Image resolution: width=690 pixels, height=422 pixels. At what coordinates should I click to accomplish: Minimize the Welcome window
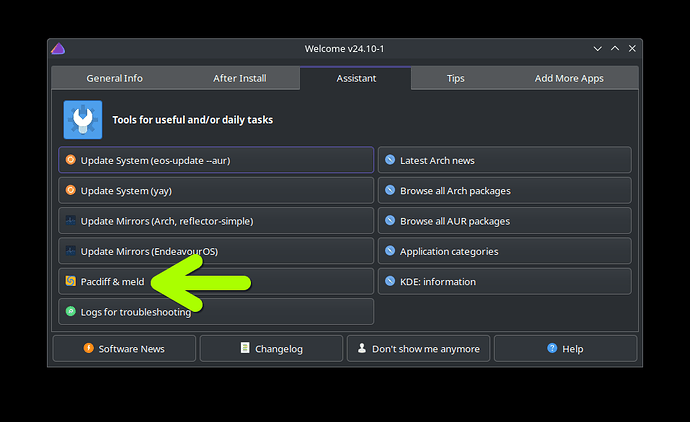pos(597,48)
